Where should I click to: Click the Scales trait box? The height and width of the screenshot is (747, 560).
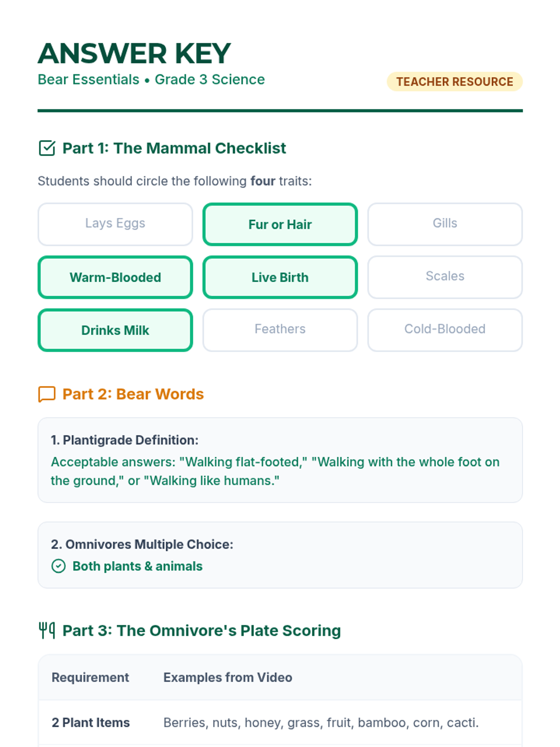point(445,277)
